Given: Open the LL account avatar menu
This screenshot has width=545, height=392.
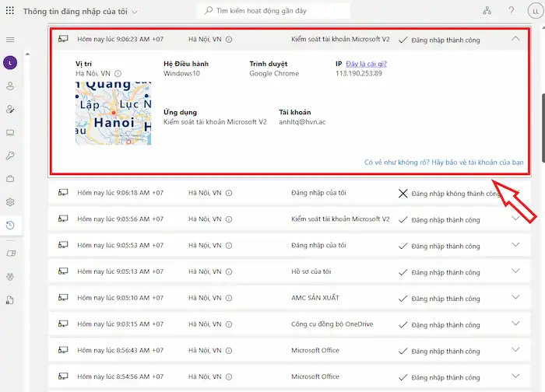Looking at the screenshot, I should pyautogui.click(x=536, y=11).
